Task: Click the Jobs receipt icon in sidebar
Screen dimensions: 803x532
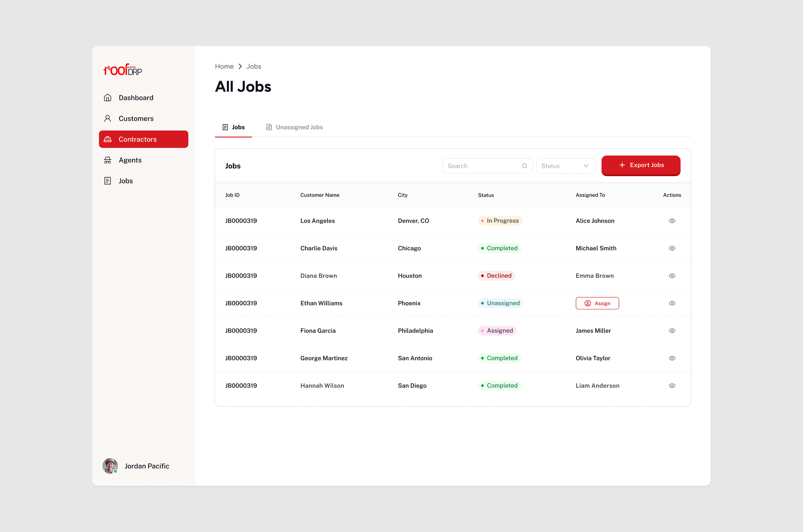Action: 108,181
